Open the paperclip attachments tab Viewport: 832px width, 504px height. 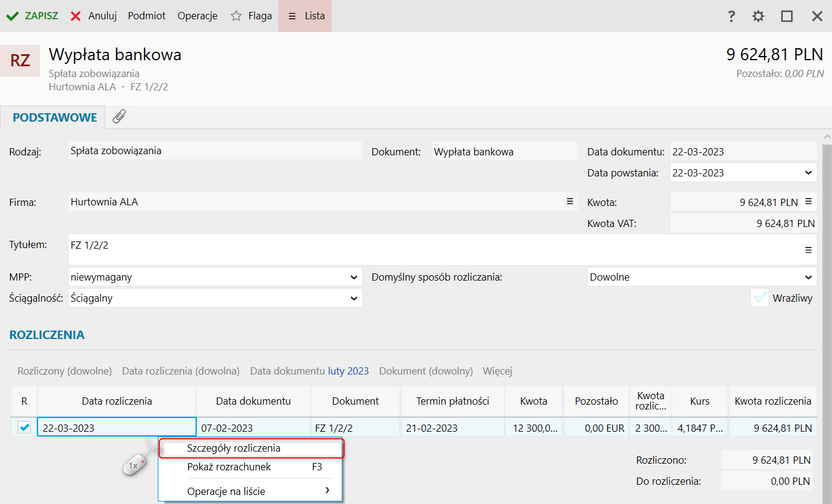click(x=119, y=117)
